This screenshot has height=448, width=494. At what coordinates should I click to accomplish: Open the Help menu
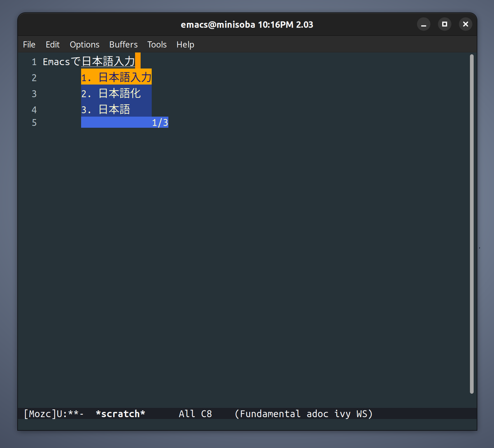coord(185,44)
